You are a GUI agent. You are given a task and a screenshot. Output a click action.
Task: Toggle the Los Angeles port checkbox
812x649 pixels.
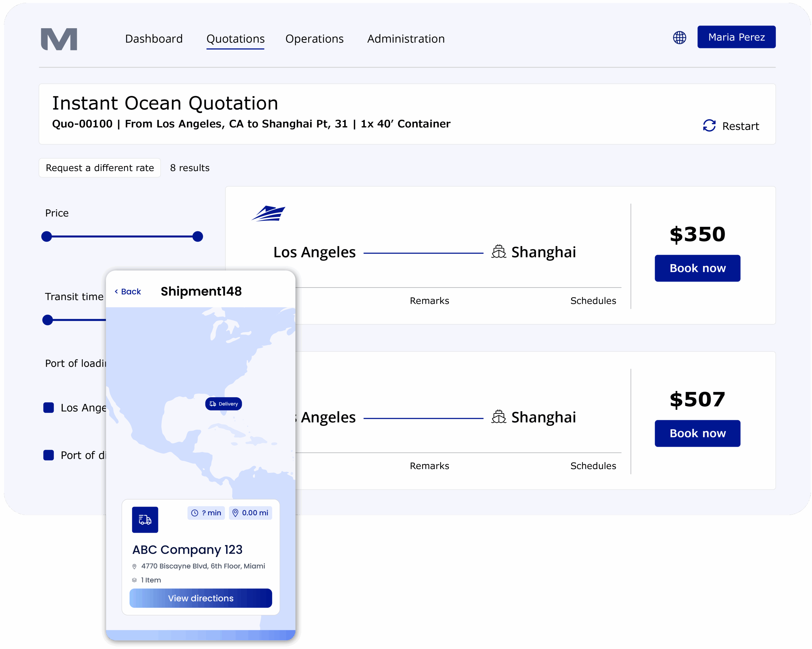pos(48,408)
